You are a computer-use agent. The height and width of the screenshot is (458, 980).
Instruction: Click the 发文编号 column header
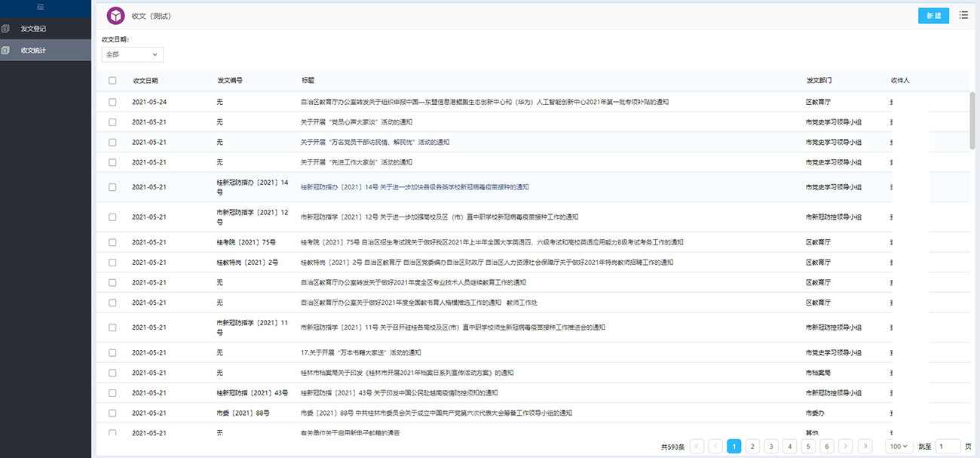229,81
